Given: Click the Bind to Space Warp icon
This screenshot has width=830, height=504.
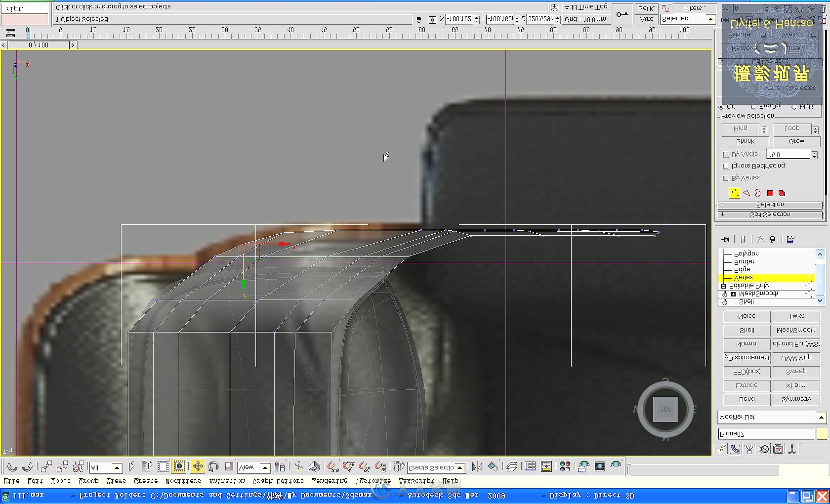Looking at the screenshot, I should coord(78,466).
